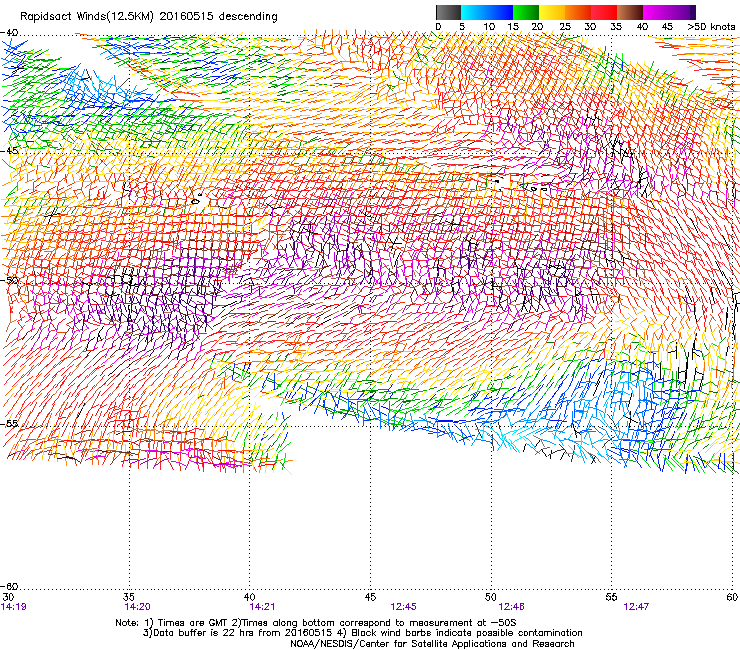Viewport: 740px width, 650px height.
Task: Select the -55 latitude axis label
Action: pyautogui.click(x=9, y=423)
